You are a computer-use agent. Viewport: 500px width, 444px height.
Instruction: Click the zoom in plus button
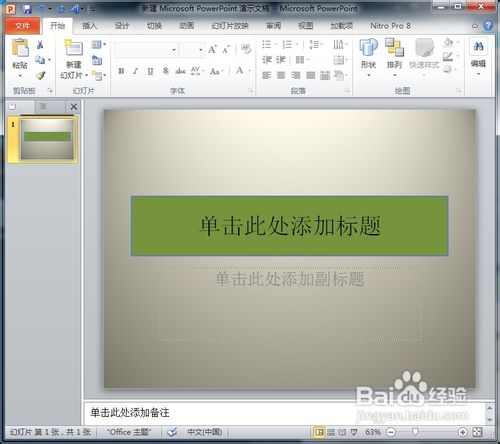click(x=462, y=432)
